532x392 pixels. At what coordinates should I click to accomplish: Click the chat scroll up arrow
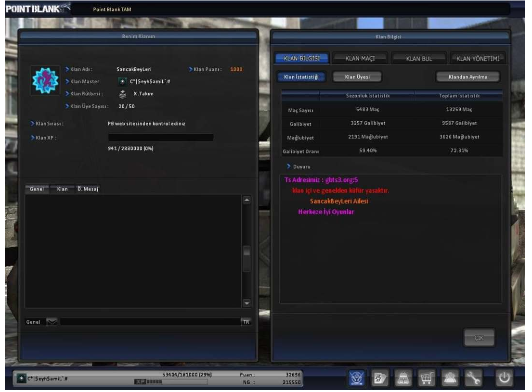point(247,200)
